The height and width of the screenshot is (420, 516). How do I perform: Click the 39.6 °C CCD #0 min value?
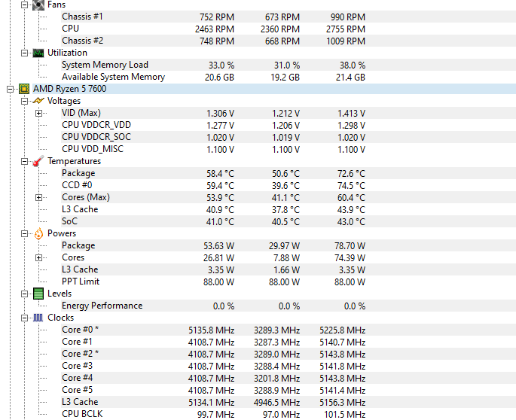[285, 186]
